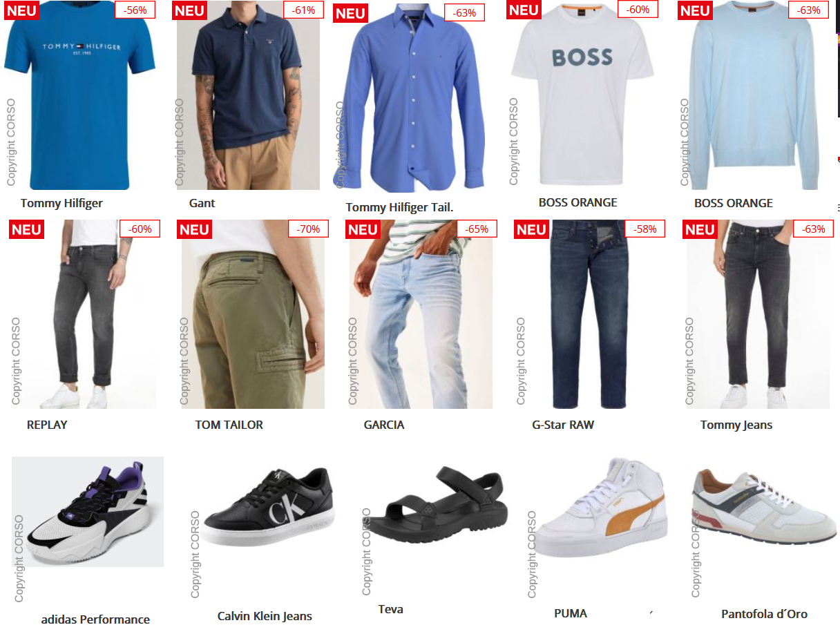The image size is (840, 625).
Task: Click the -56% discount tag on Tommy Hilfiger
Action: [x=135, y=10]
